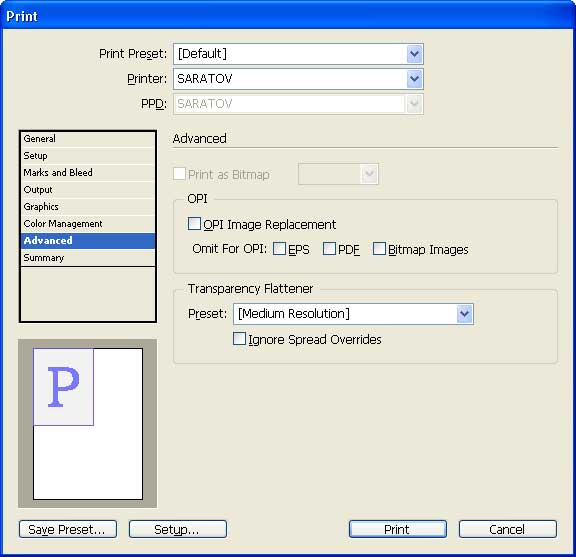This screenshot has height=557, width=576.
Task: Open the Printer dropdown showing SARATOV
Action: point(298,79)
